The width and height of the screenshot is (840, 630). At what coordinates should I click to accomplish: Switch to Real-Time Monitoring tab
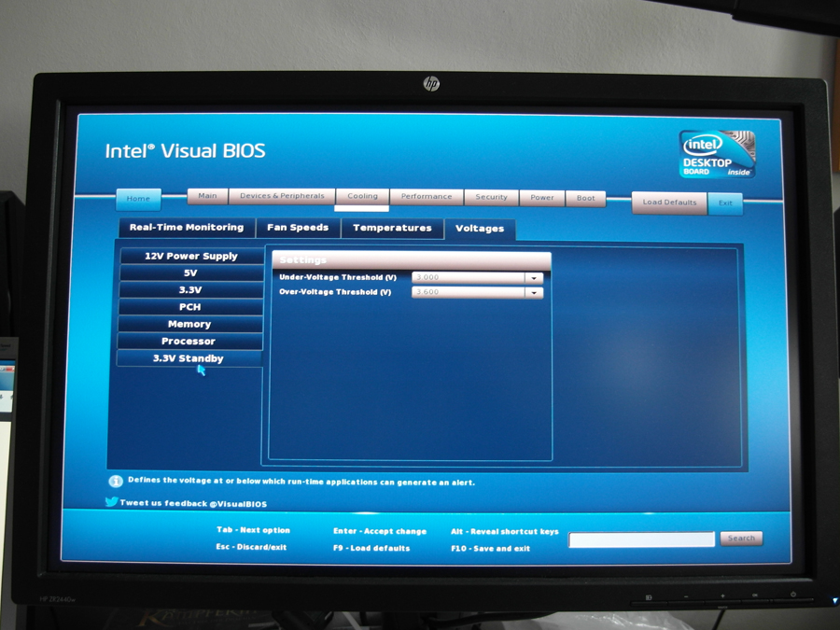(x=187, y=227)
